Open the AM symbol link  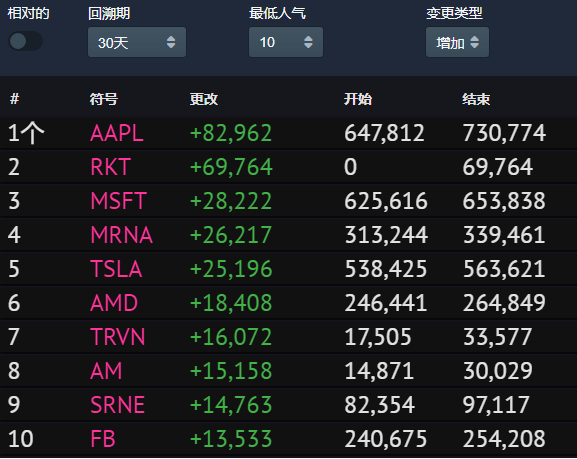tap(106, 371)
